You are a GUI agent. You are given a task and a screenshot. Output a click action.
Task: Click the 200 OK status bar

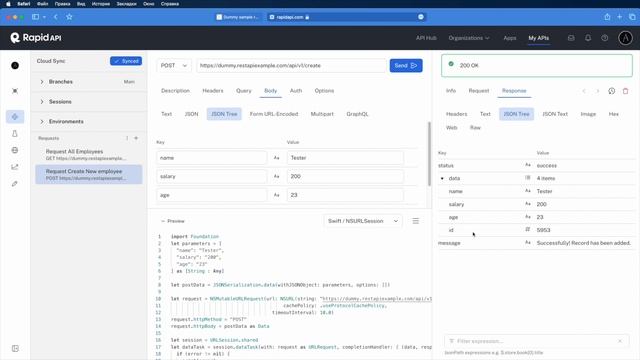click(536, 65)
